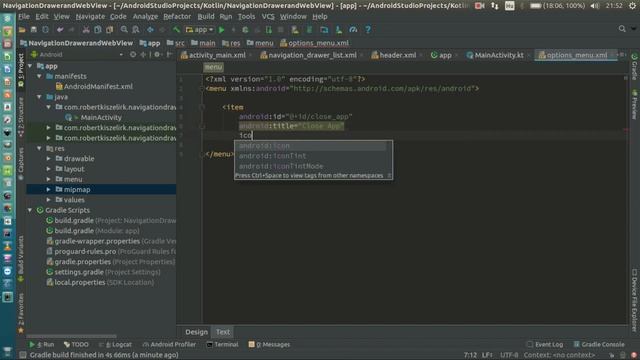Open the Navigate menu
Screen dimensions: 640x360
coord(90,17)
